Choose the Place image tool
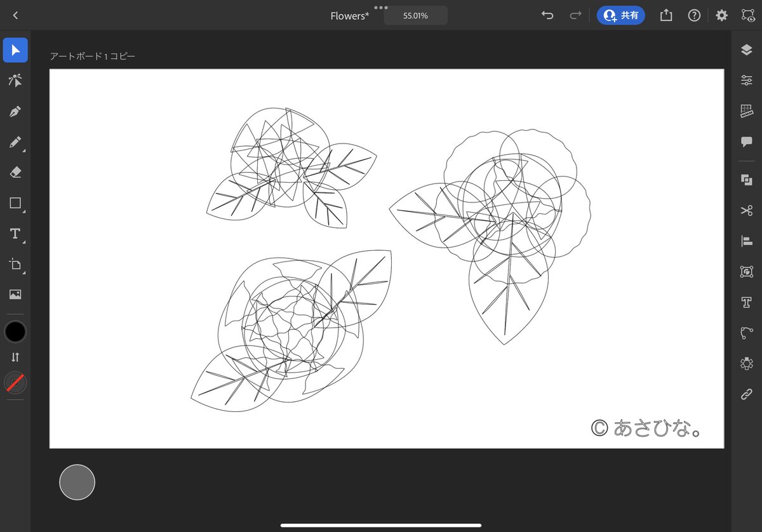 (15, 295)
